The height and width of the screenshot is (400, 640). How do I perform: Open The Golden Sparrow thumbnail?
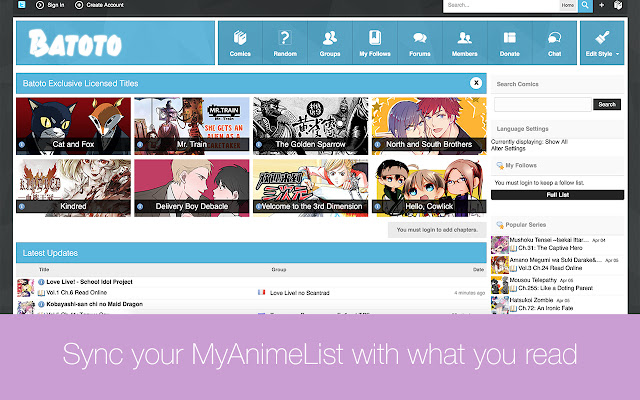(x=310, y=126)
